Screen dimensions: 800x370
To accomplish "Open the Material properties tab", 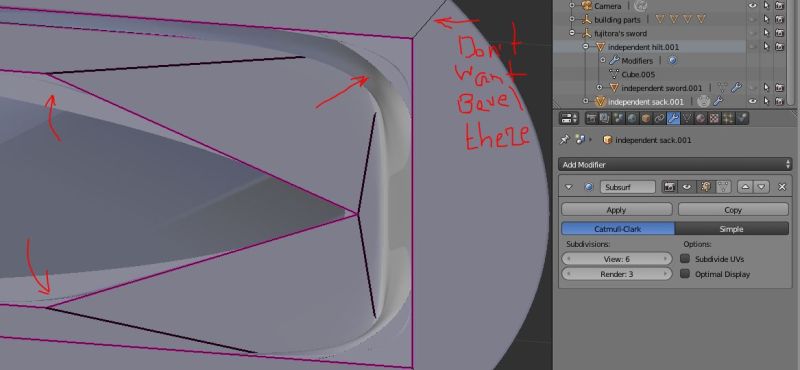I will click(701, 118).
